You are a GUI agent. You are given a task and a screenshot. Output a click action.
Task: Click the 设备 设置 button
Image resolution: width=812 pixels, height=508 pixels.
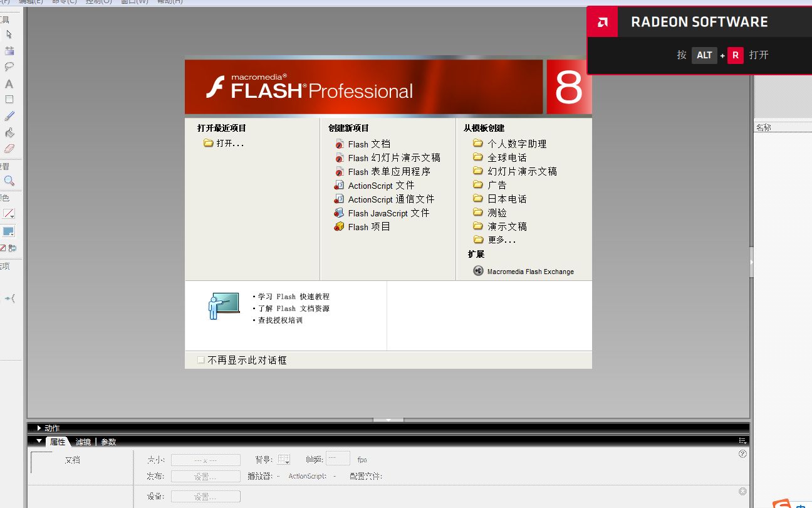click(206, 496)
